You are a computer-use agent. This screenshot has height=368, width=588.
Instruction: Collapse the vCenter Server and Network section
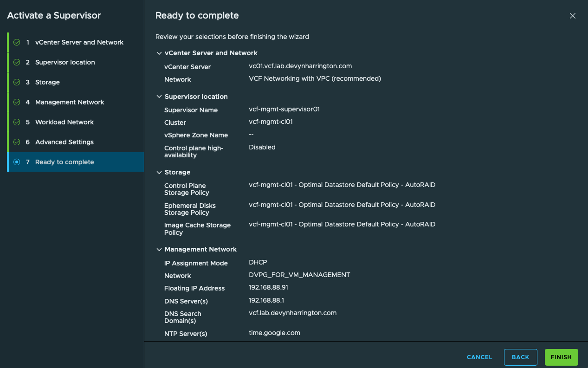(159, 53)
